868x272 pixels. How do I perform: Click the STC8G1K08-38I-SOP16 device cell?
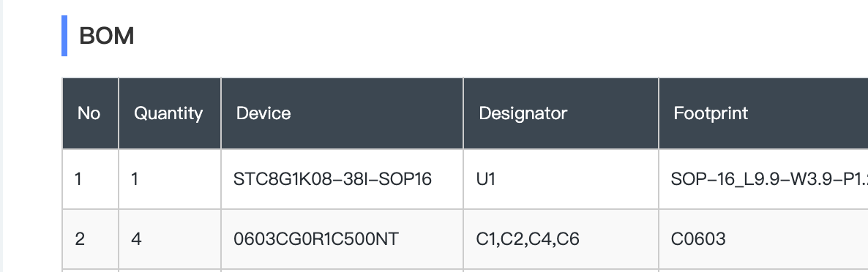coord(342,179)
